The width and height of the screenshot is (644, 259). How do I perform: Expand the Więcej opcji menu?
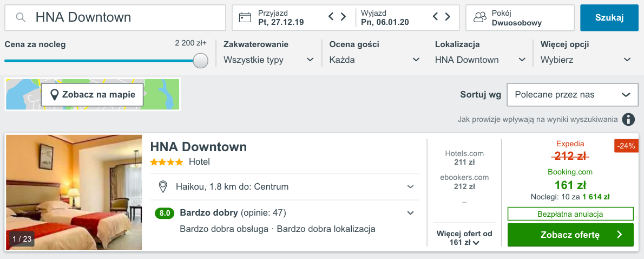point(586,60)
